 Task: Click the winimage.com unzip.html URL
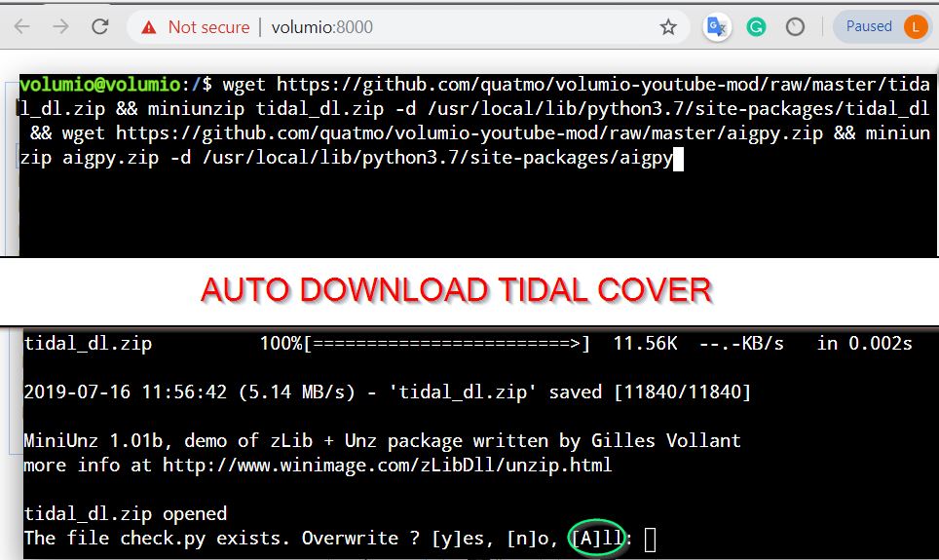[x=387, y=466]
